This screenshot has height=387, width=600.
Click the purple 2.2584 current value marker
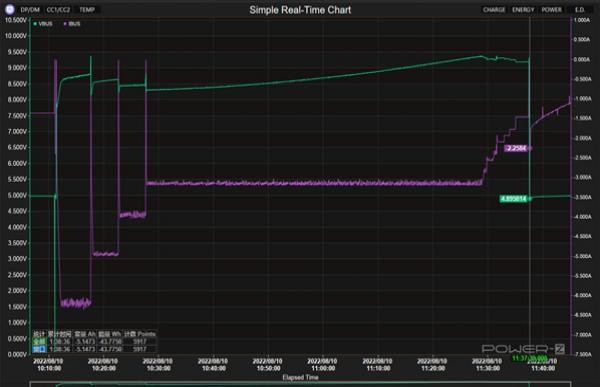[517, 148]
